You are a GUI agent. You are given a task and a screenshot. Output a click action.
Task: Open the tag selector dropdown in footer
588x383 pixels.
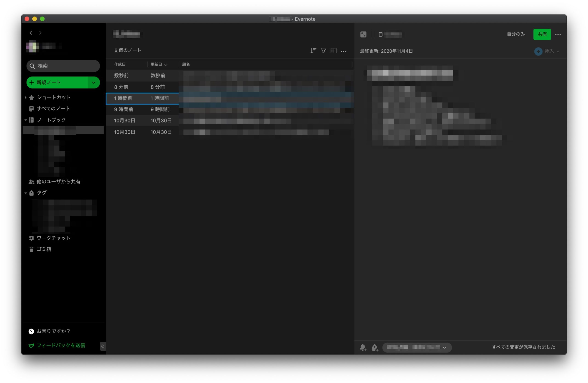coord(417,347)
